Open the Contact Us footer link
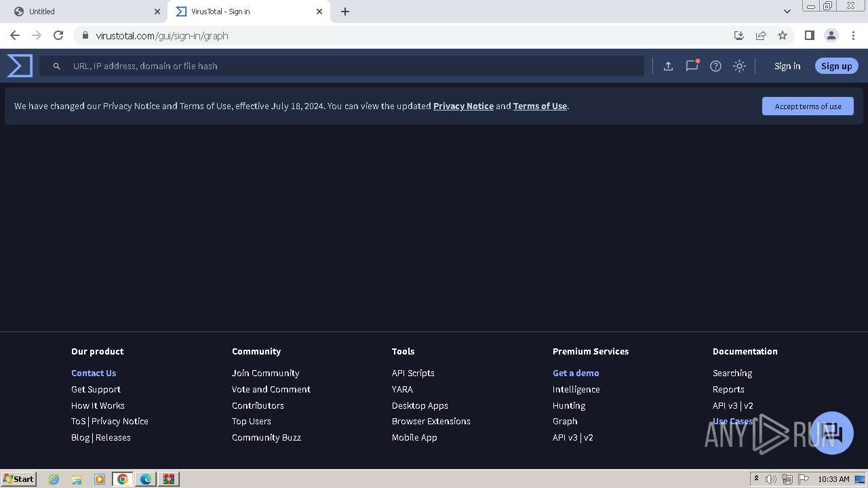Image resolution: width=868 pixels, height=488 pixels. click(94, 373)
